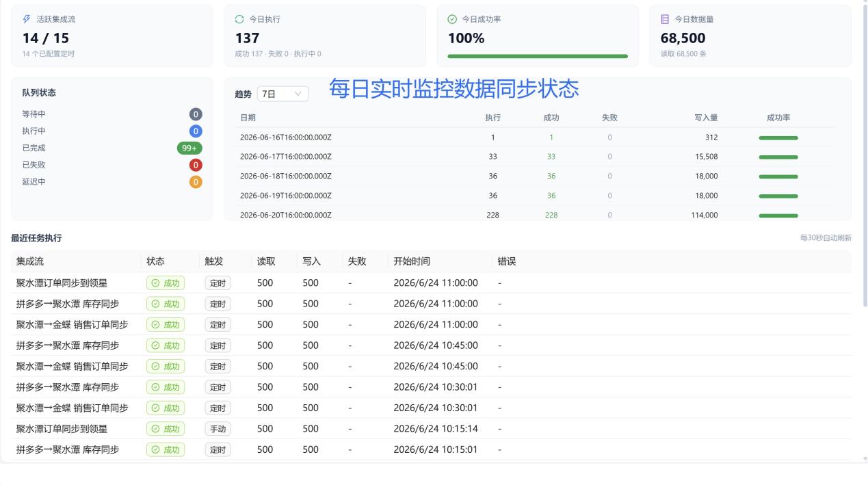Click 成功 tag of 聚水潭→金蝶 销售订单同步 at 10:30:01
The width and height of the screenshot is (868, 485).
[x=166, y=408]
